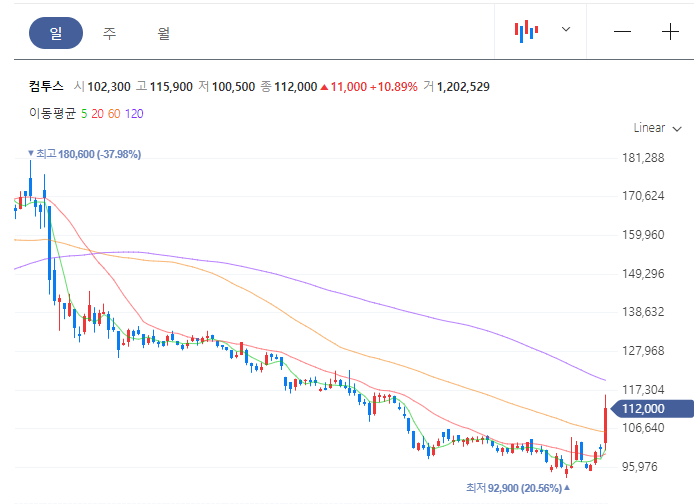Click the current price 112,000 tag
700x504 pixels.
[x=652, y=408]
